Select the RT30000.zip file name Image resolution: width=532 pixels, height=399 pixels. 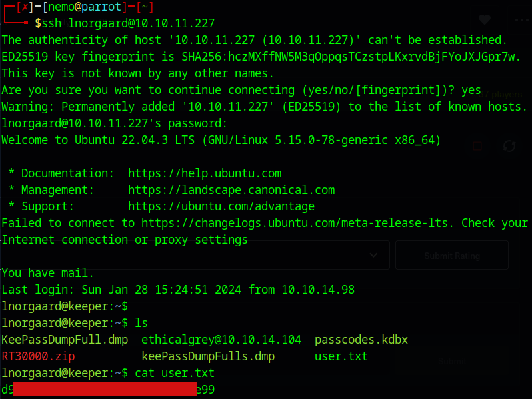[38, 356]
